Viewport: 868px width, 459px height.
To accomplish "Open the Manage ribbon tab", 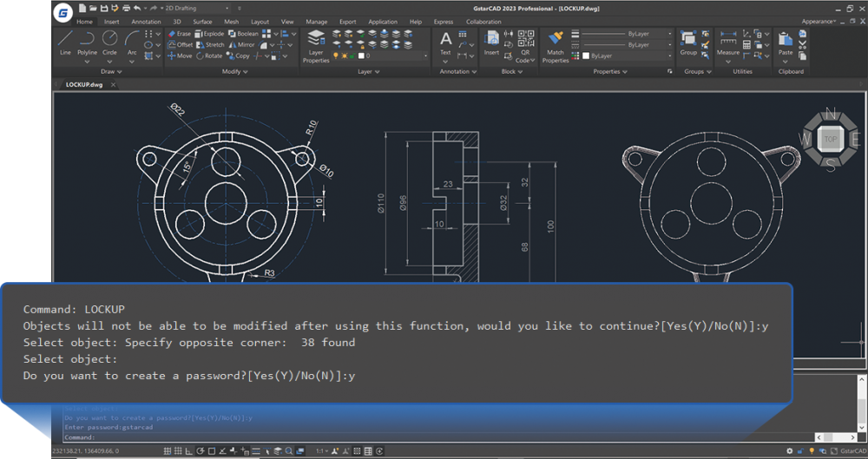I will 316,22.
